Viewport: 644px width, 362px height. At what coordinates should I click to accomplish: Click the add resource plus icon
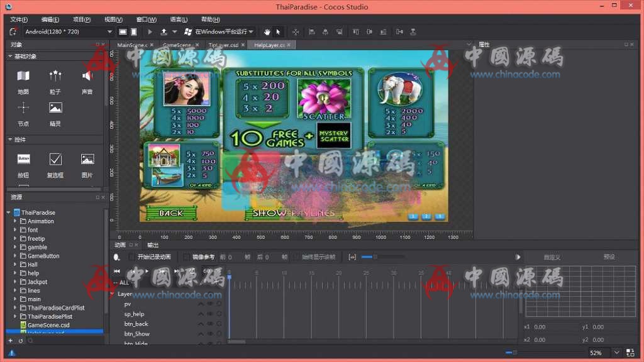[x=10, y=341]
